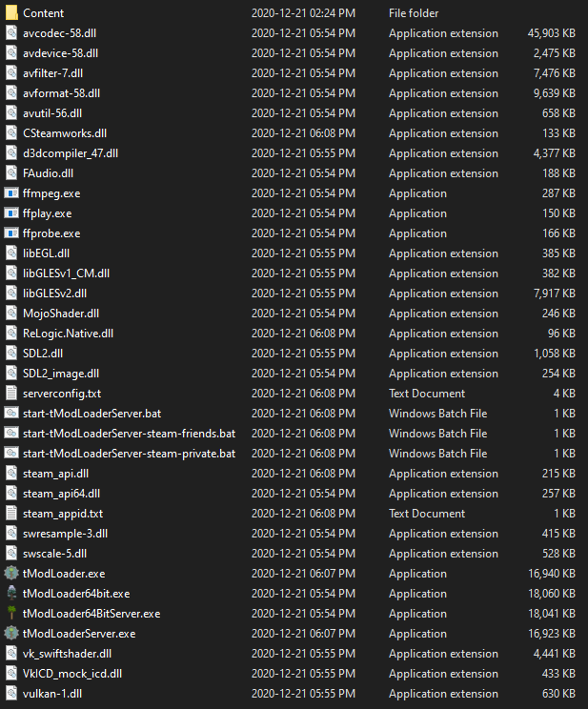This screenshot has width=588, height=709.
Task: Select VkICD_mock_icd.dll file name
Action: point(72,674)
